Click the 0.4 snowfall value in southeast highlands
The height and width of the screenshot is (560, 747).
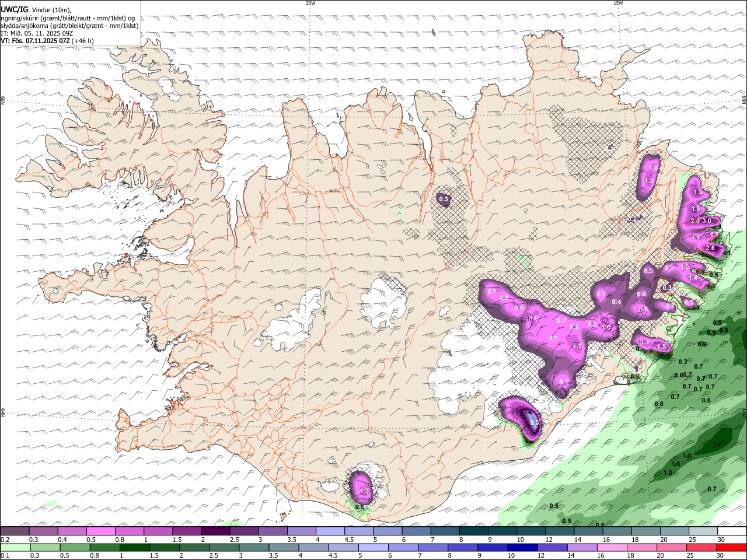coord(617,302)
